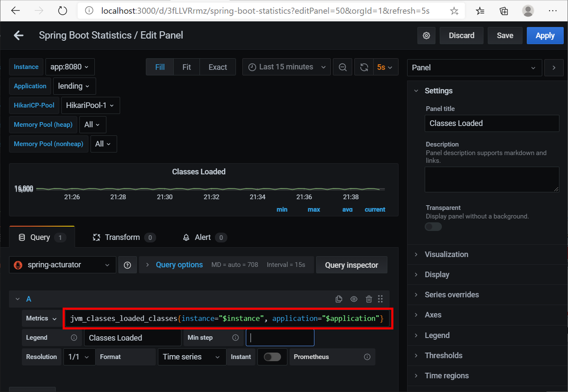Zoom out time range with magnifier icon

(343, 67)
